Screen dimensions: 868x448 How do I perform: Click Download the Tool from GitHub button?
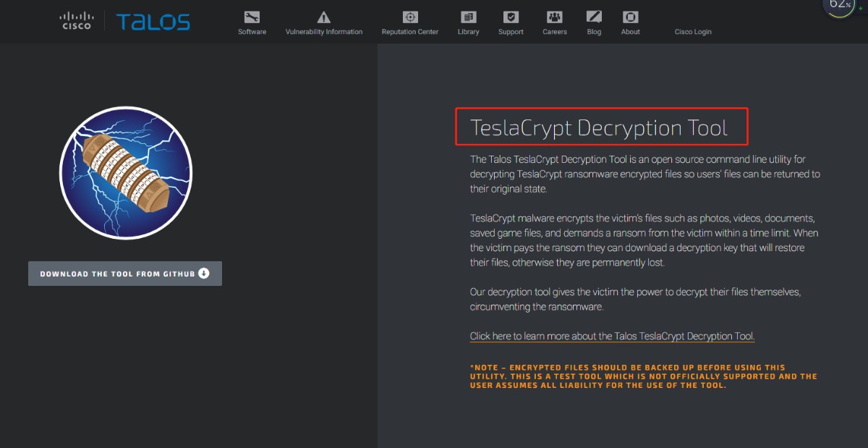click(125, 274)
